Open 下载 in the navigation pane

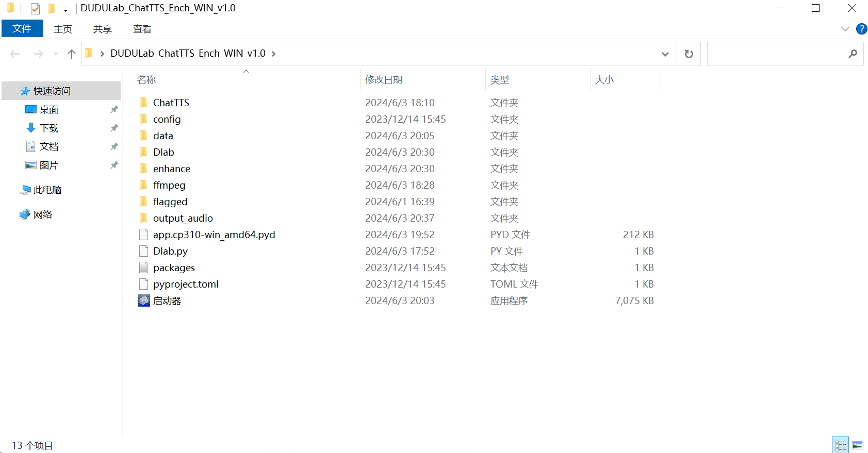tap(49, 128)
